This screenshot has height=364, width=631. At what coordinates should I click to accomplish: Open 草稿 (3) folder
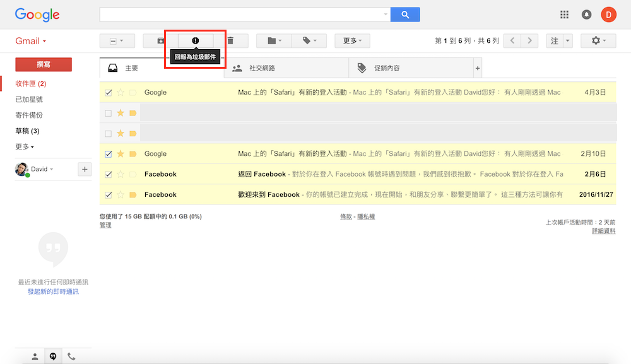point(27,131)
